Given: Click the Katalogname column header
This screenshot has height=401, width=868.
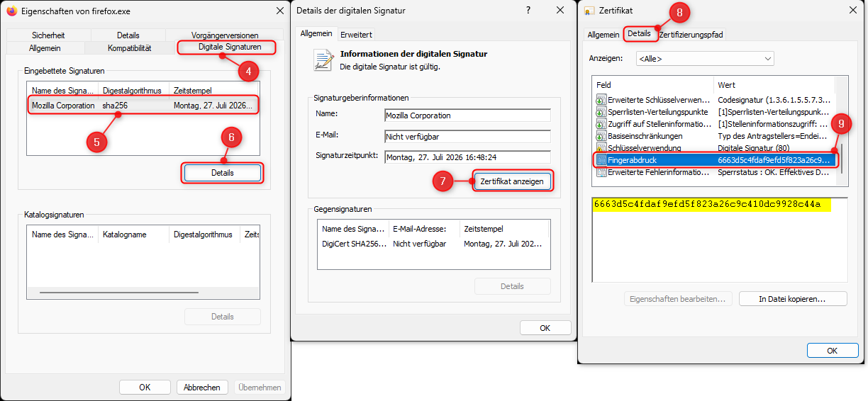Looking at the screenshot, I should coord(134,235).
